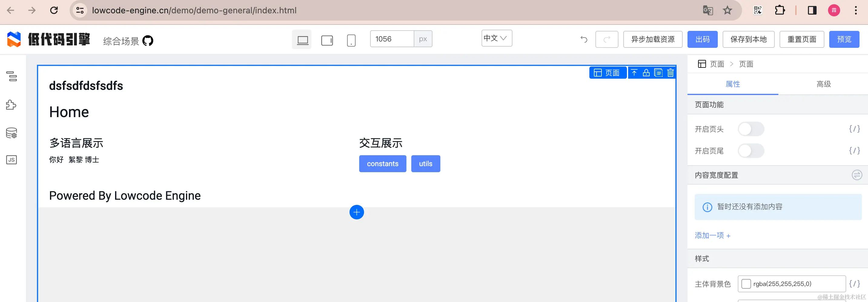Click the first 页面 breadcrumb item
This screenshot has height=302, width=868.
pos(717,64)
